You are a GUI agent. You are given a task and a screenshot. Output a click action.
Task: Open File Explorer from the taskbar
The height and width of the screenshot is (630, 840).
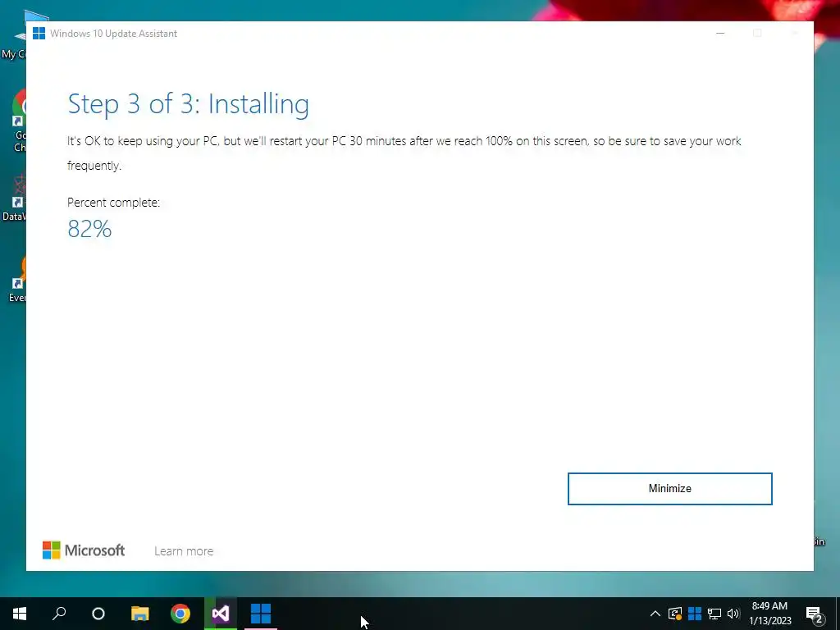[x=139, y=614]
